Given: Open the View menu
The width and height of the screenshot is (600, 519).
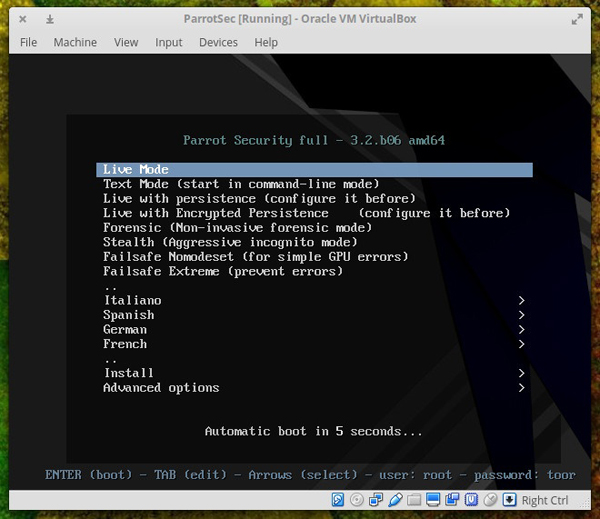Looking at the screenshot, I should 126,42.
